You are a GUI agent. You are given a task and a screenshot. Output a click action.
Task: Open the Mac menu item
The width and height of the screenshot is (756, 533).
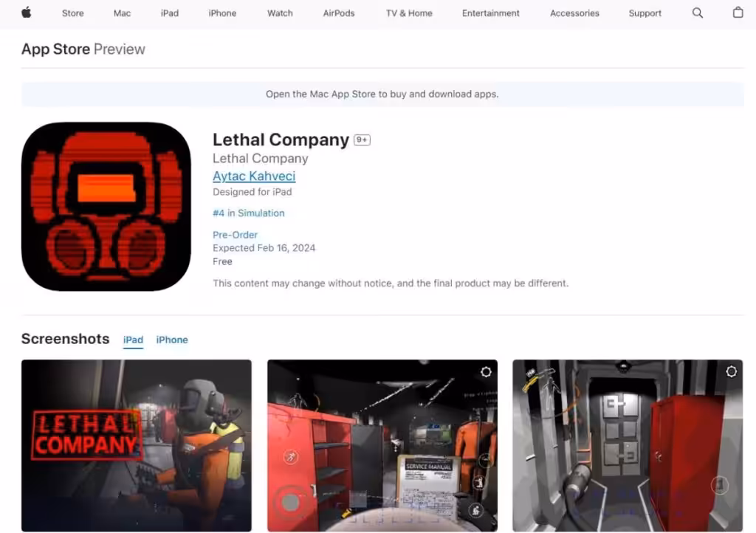click(x=122, y=13)
